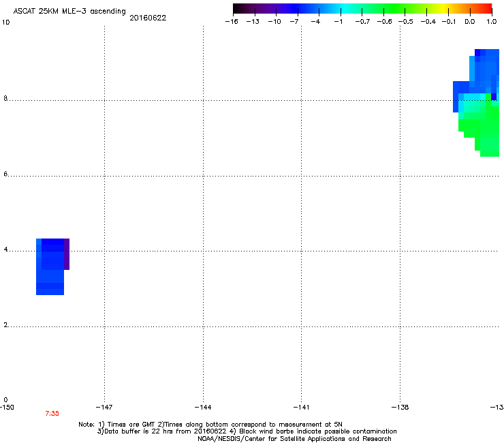Viewport: 504px width, 443px height.
Task: Click the color bar label -4
Action: [315, 22]
